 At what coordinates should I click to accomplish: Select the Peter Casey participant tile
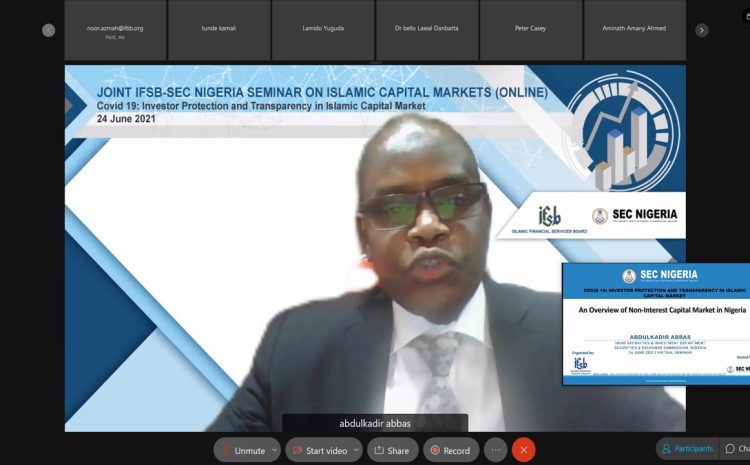[531, 30]
